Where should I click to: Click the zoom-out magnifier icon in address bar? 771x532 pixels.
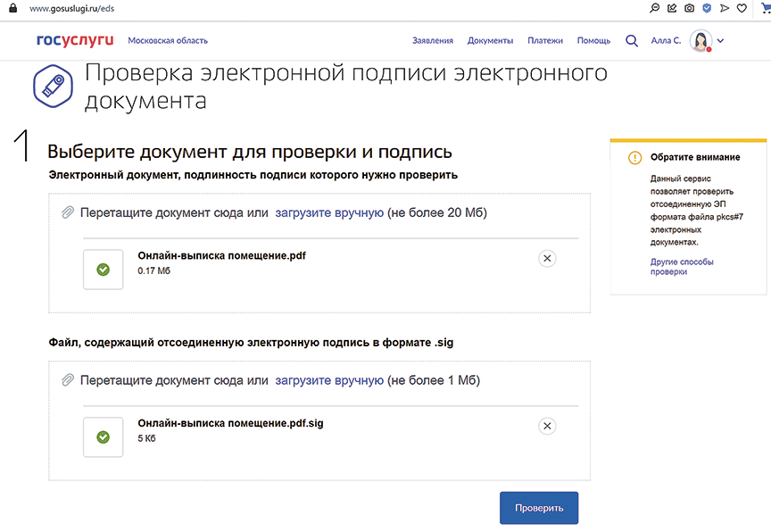(x=656, y=7)
